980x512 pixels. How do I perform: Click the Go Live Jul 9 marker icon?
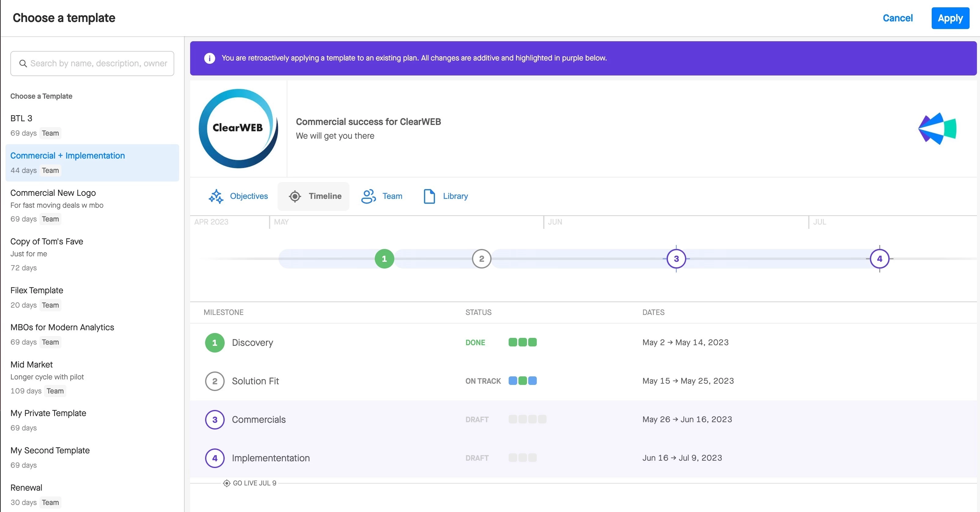(227, 483)
